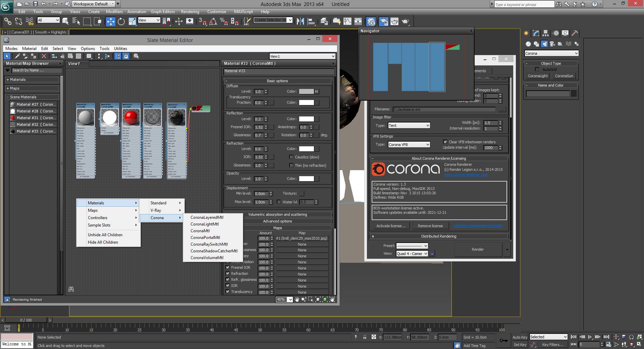Image resolution: width=644 pixels, height=349 pixels.
Task: Click the Diffuse map M button
Action: (316, 91)
